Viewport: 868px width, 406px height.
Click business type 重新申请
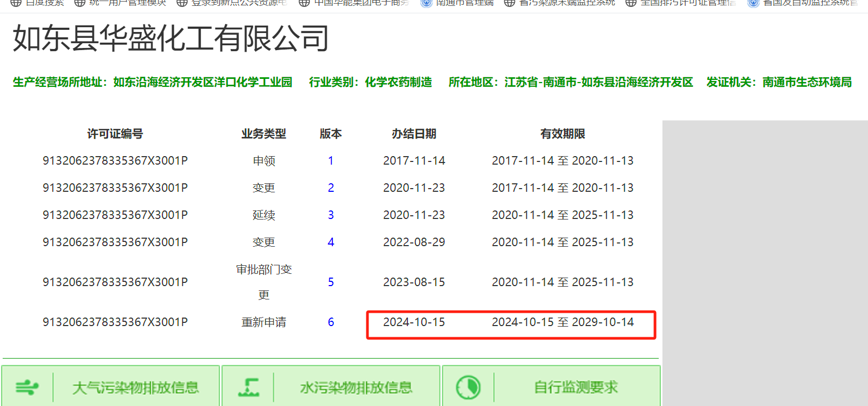click(x=264, y=322)
